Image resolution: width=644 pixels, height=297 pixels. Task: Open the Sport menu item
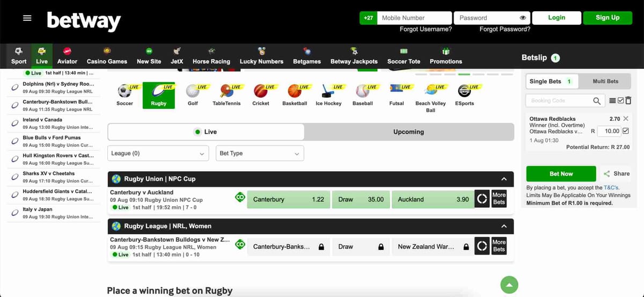(19, 56)
